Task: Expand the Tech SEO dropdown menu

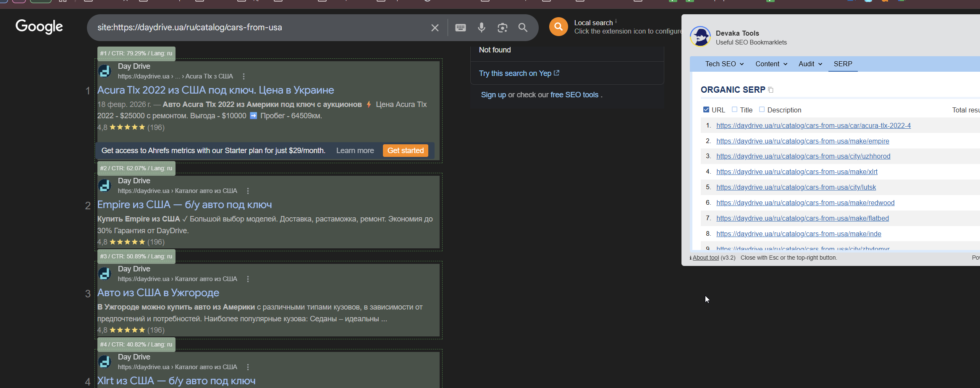Action: click(x=724, y=64)
